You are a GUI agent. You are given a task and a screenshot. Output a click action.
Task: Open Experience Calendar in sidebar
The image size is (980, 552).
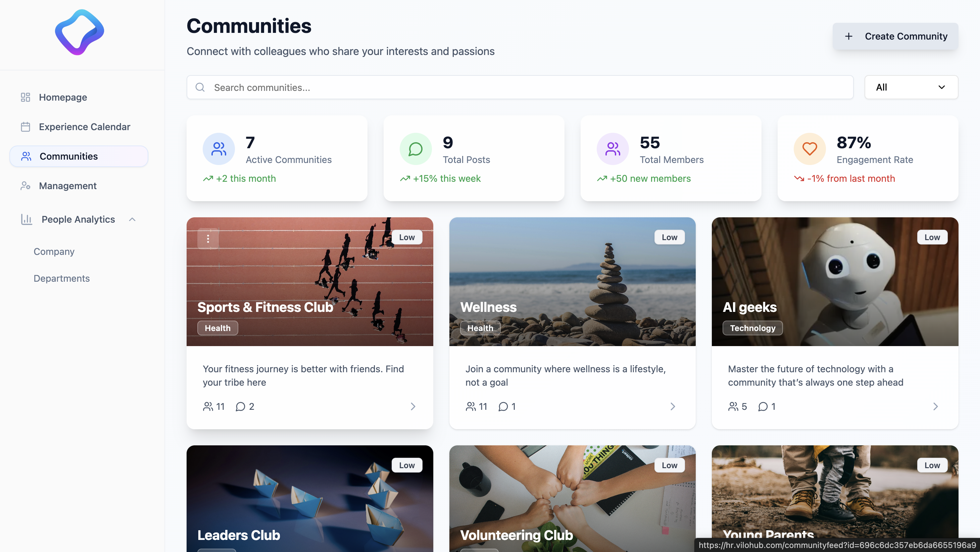point(79,126)
